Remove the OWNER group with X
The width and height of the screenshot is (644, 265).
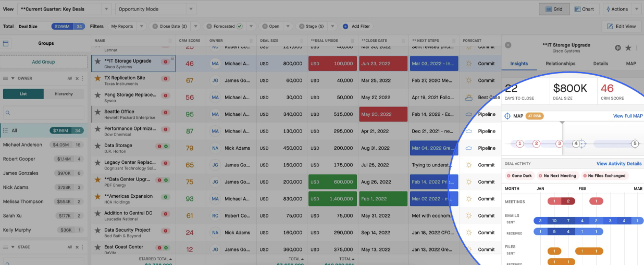tap(77, 79)
